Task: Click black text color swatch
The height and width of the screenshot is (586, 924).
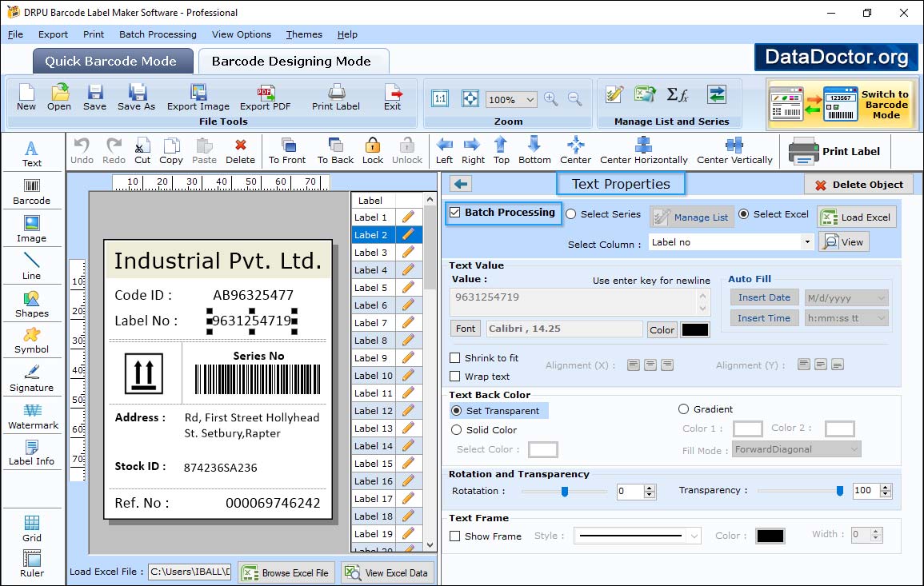Action: 694,330
